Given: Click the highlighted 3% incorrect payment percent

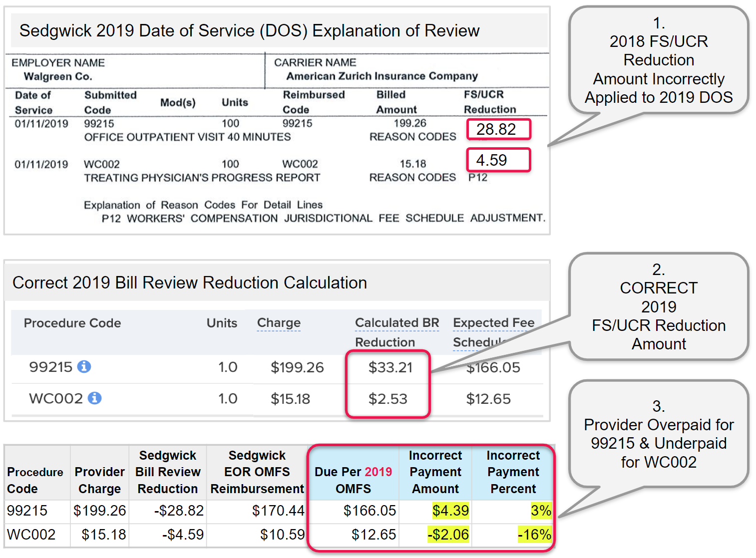Looking at the screenshot, I should point(541,511).
